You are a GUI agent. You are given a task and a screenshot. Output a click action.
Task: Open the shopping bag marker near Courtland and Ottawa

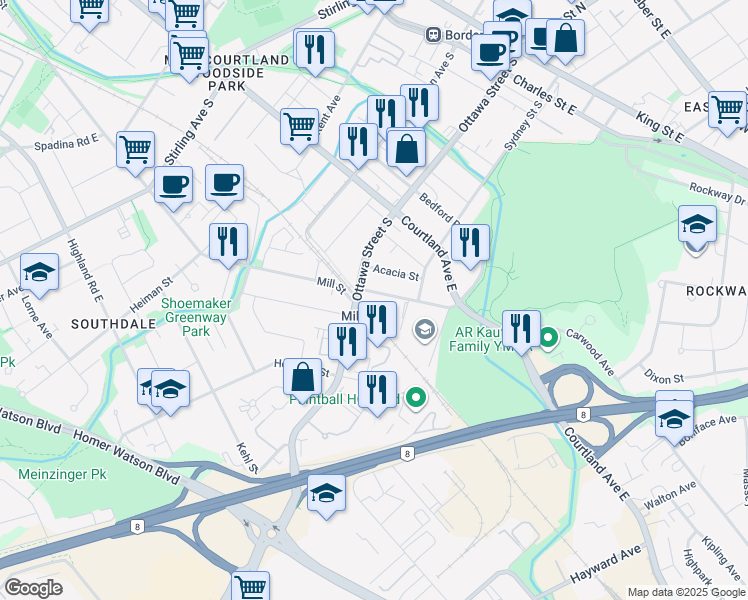(x=406, y=149)
